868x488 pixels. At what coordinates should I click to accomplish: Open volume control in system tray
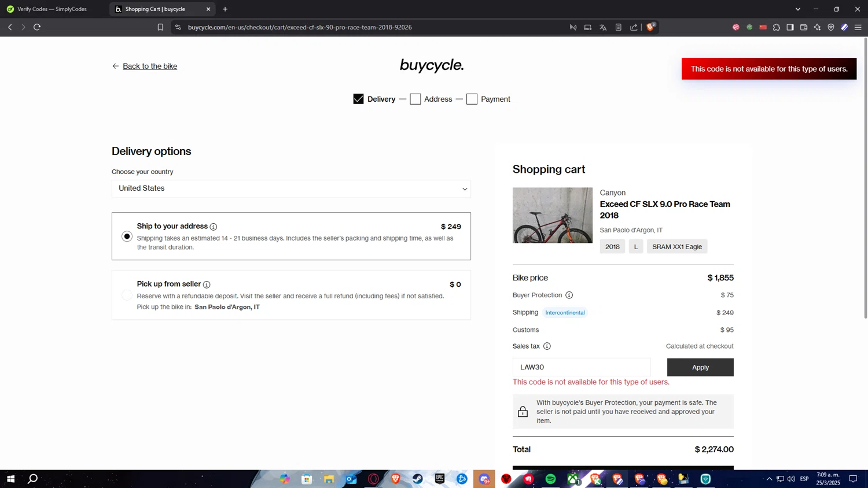click(791, 479)
